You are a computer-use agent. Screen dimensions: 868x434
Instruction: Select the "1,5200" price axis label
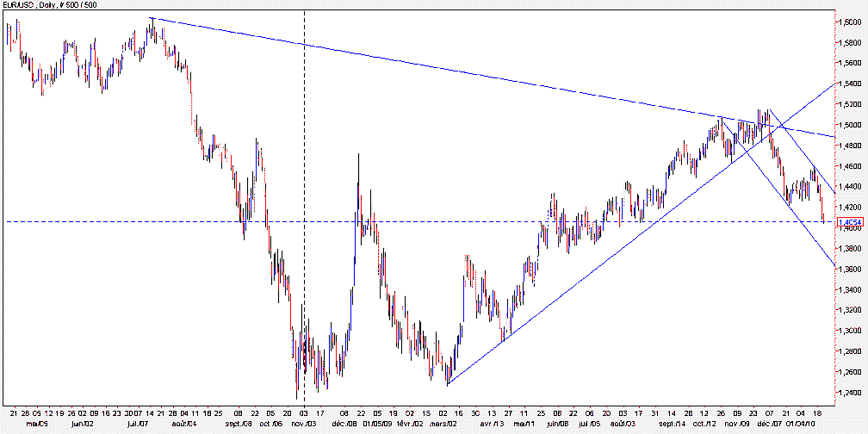pos(850,105)
